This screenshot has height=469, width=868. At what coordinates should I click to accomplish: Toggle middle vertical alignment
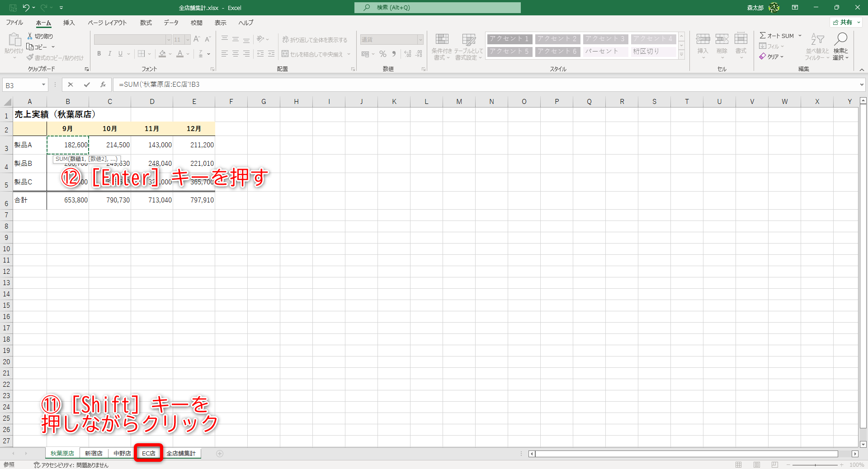[x=236, y=40]
